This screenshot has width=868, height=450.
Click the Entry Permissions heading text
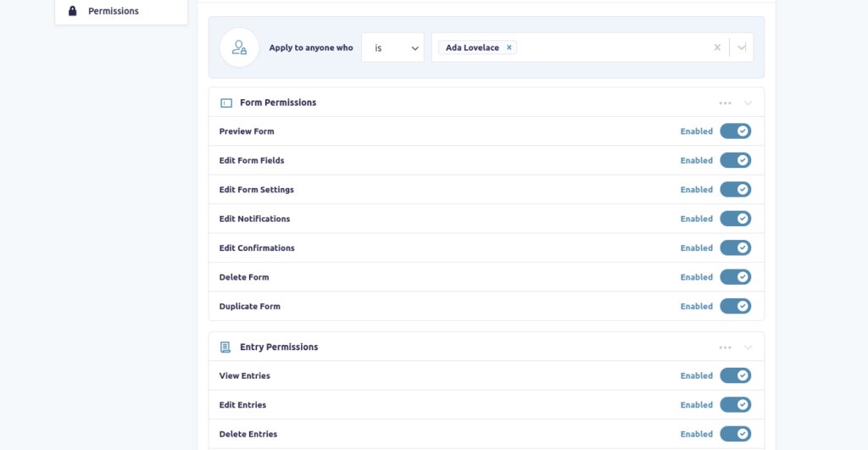click(x=279, y=347)
